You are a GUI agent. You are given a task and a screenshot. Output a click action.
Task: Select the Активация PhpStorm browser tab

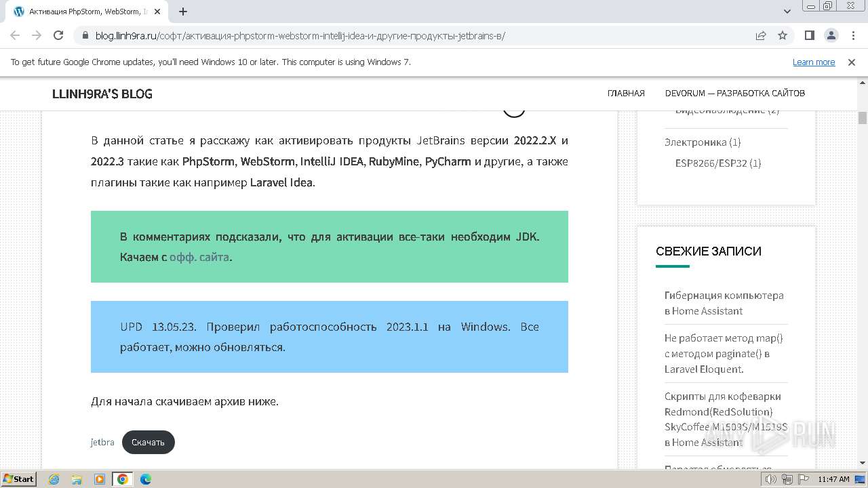tap(88, 12)
